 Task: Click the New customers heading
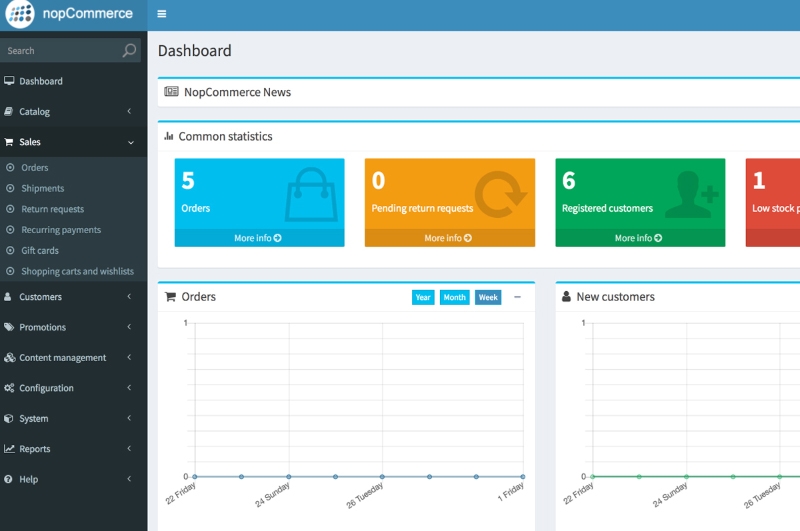pos(615,296)
